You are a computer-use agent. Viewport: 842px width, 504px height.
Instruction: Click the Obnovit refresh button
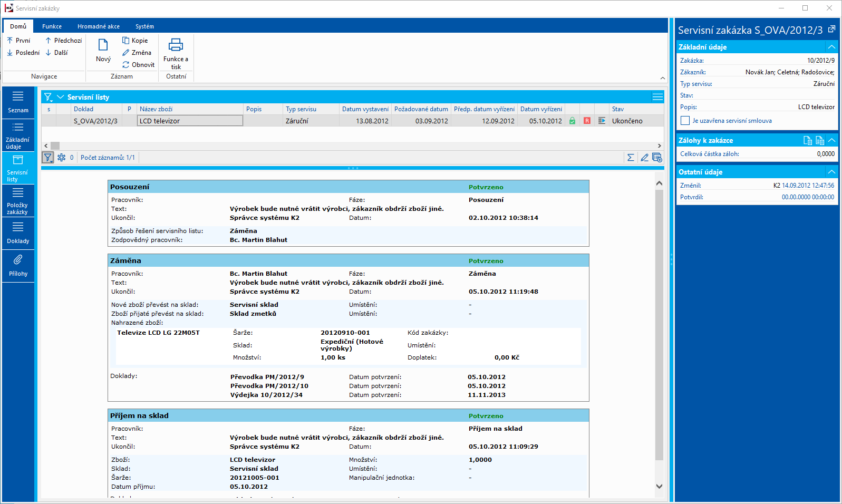tap(138, 65)
